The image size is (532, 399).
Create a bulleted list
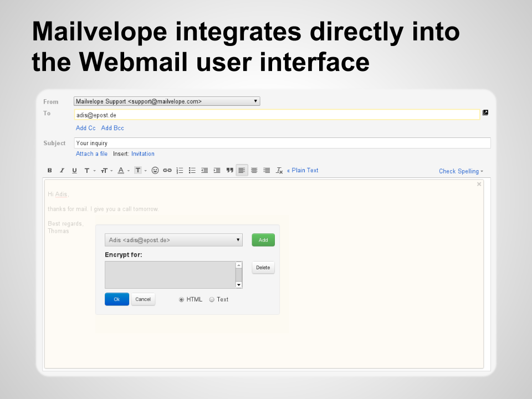pyautogui.click(x=192, y=170)
